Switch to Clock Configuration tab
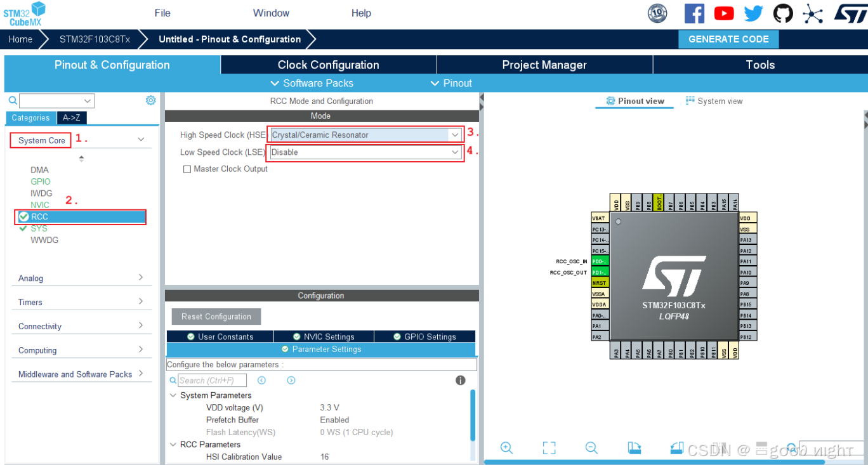The width and height of the screenshot is (868, 465). pos(329,65)
